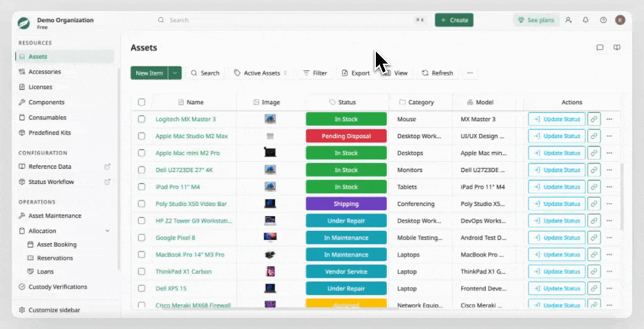
Task: Open the New Item dropdown arrow
Action: 175,73
